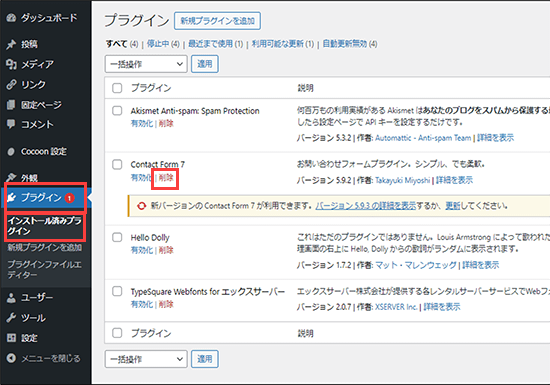Filter plugins by 停止中 (inactive) tab
The height and width of the screenshot is (385, 550).
[163, 44]
